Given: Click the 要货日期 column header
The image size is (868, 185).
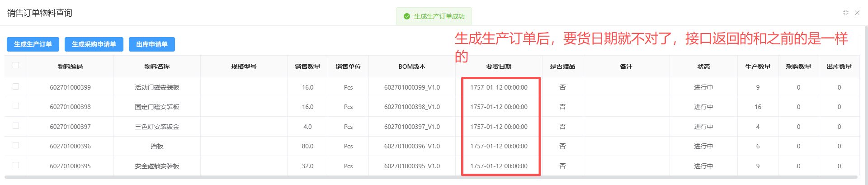Looking at the screenshot, I should pos(499,66).
